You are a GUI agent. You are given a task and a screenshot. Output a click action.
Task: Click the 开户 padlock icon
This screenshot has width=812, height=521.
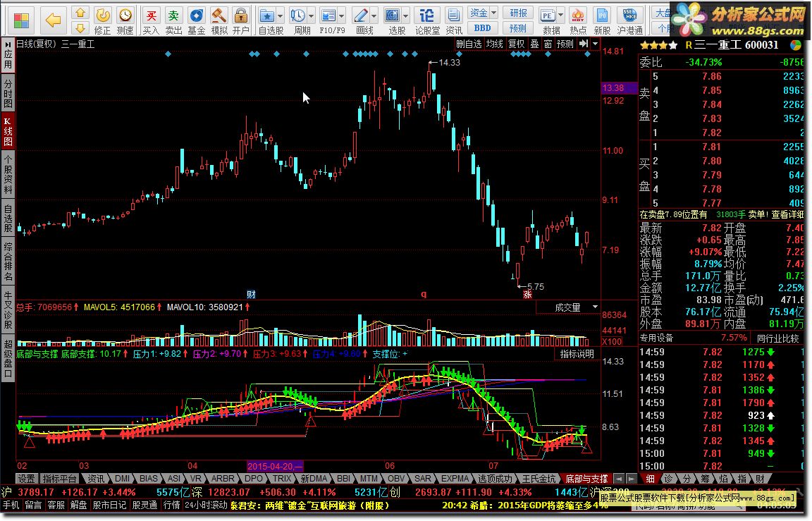click(x=241, y=20)
